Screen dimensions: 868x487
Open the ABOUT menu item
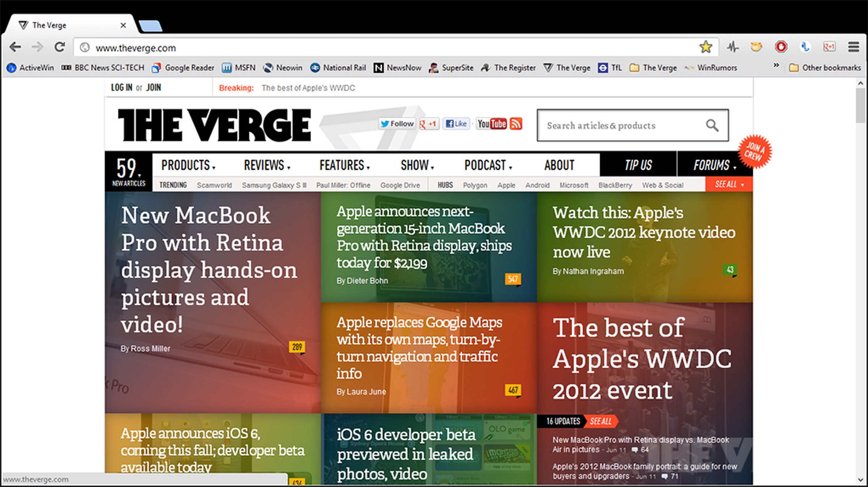coord(559,165)
